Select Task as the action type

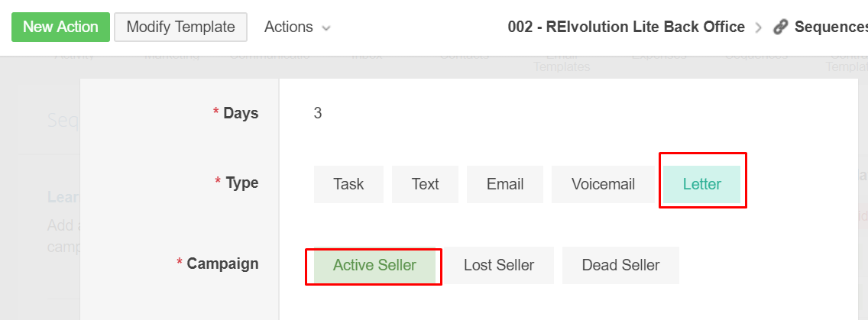pyautogui.click(x=348, y=184)
